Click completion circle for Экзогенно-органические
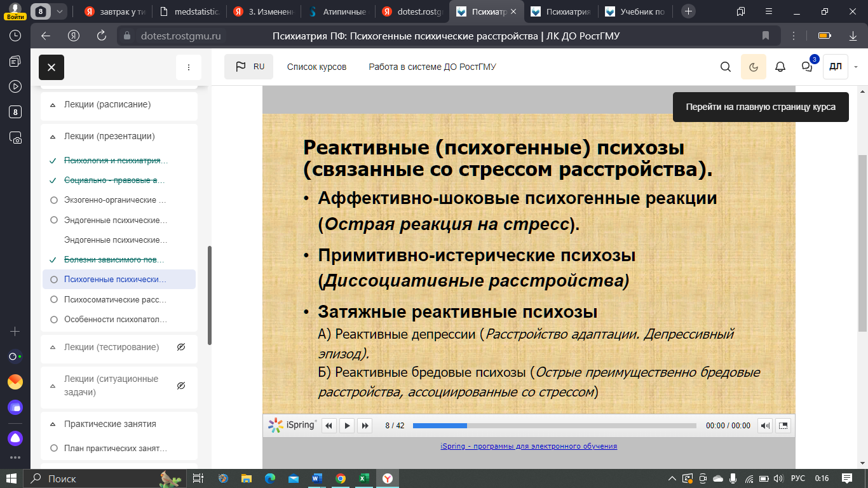The width and height of the screenshot is (868, 488). [x=53, y=200]
